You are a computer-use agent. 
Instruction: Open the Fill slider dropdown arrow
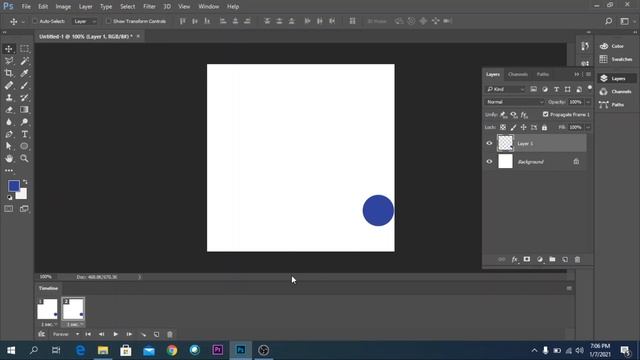point(588,127)
